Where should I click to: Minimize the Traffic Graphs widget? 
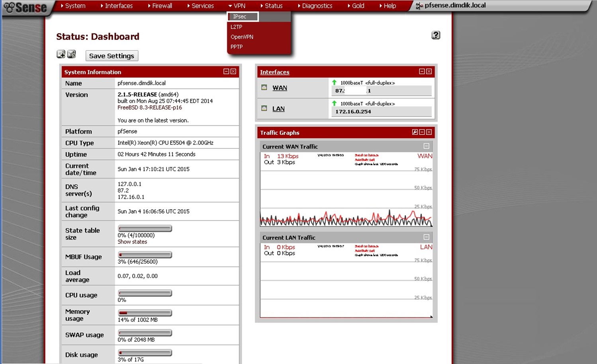pyautogui.click(x=422, y=132)
